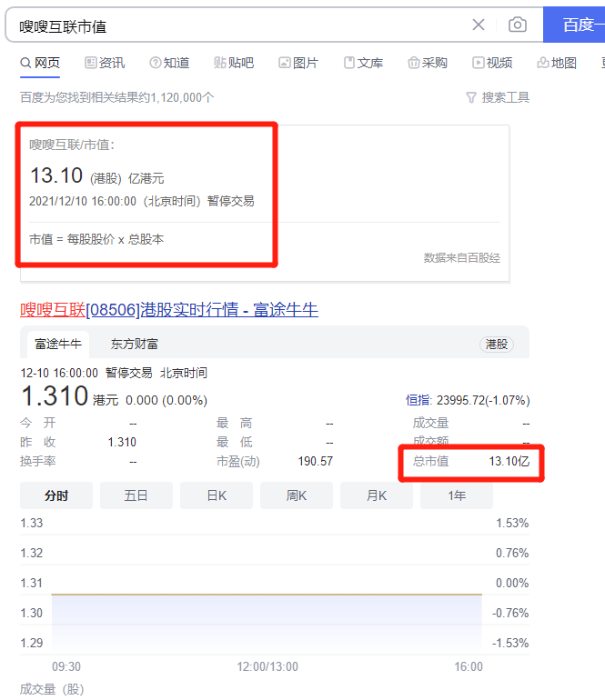Image resolution: width=605 pixels, height=700 pixels.
Task: Click the 恒指 index link
Action: 418,400
